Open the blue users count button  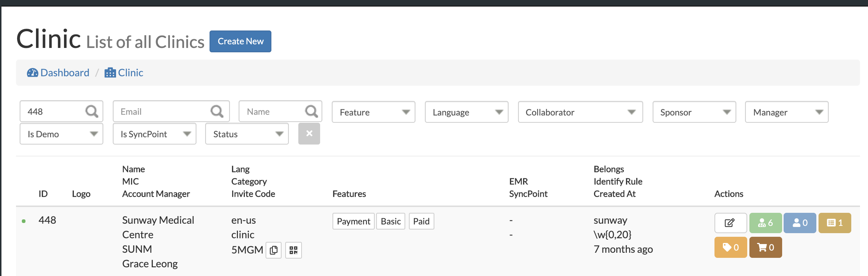pyautogui.click(x=800, y=223)
